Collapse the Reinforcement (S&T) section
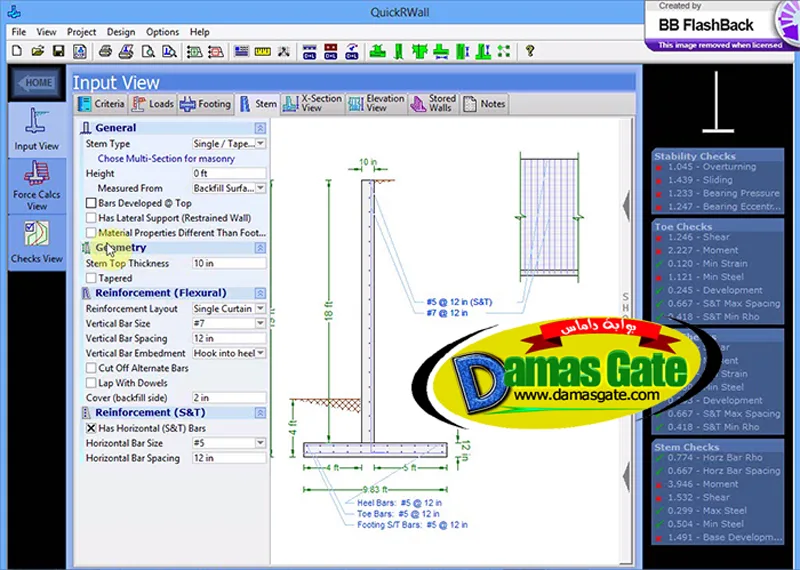The image size is (800, 570). pyautogui.click(x=260, y=413)
